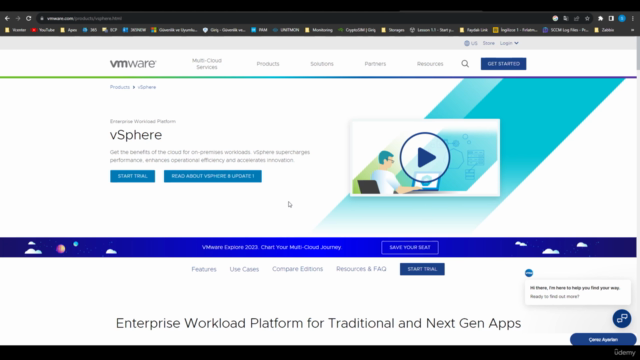Open the chat assistant round icon
Viewport: 640px width, 360px height.
[622, 318]
